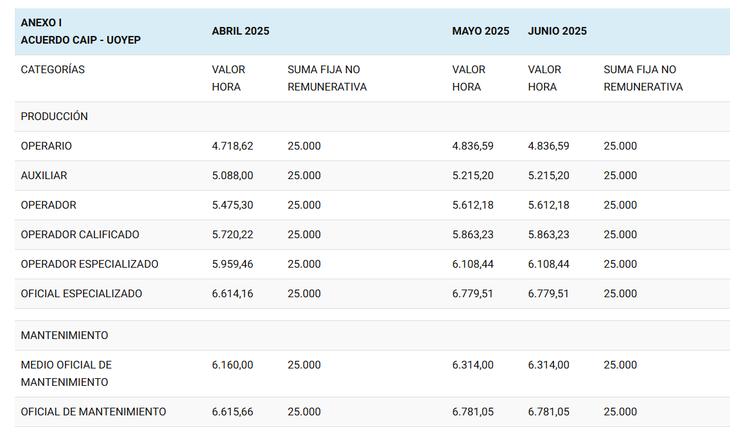Select the MANTENIMIENTO section row label
The image size is (730, 434).
tap(64, 335)
